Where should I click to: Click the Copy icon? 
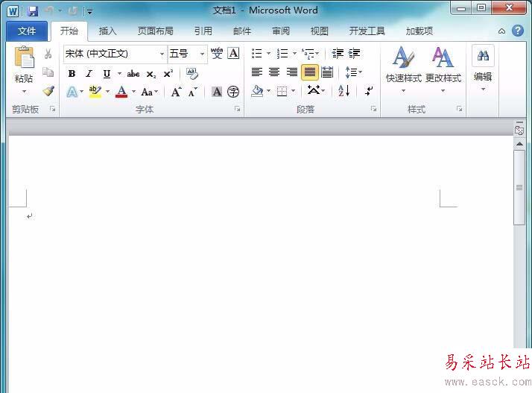coord(48,72)
